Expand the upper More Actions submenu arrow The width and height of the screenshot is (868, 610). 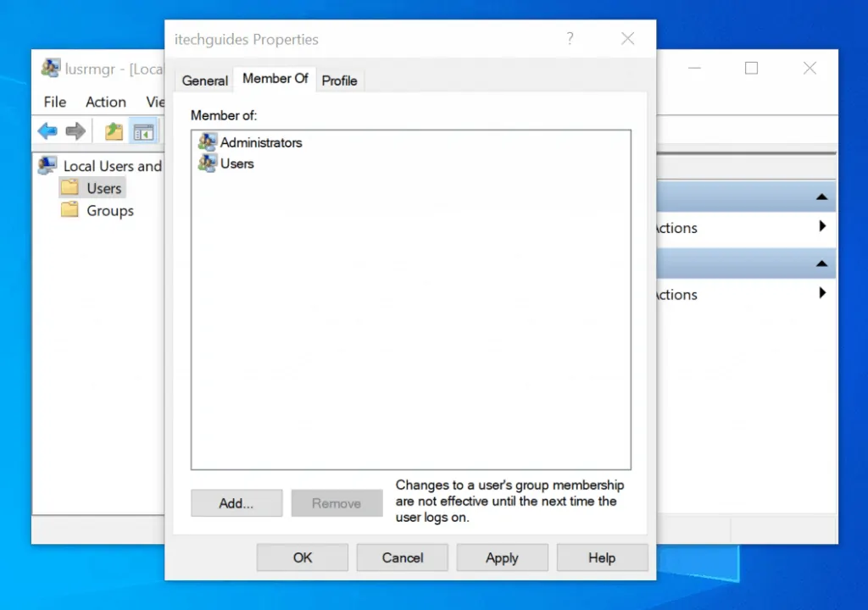(821, 227)
